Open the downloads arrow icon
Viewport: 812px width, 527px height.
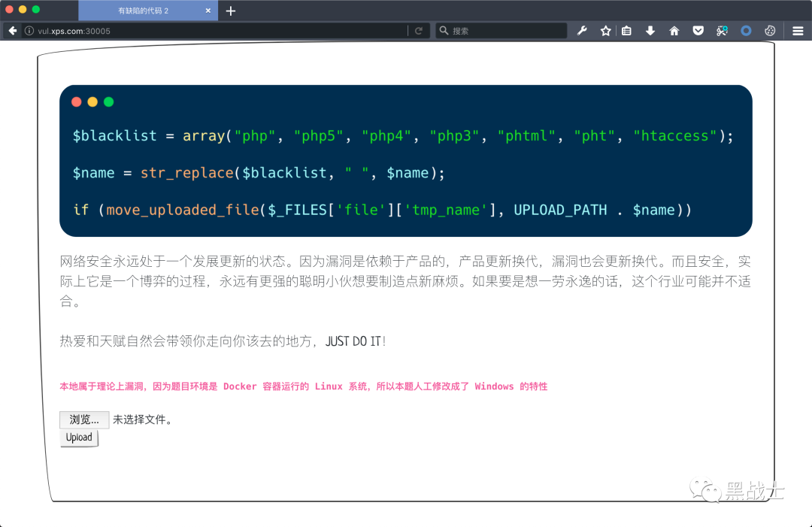coord(650,31)
